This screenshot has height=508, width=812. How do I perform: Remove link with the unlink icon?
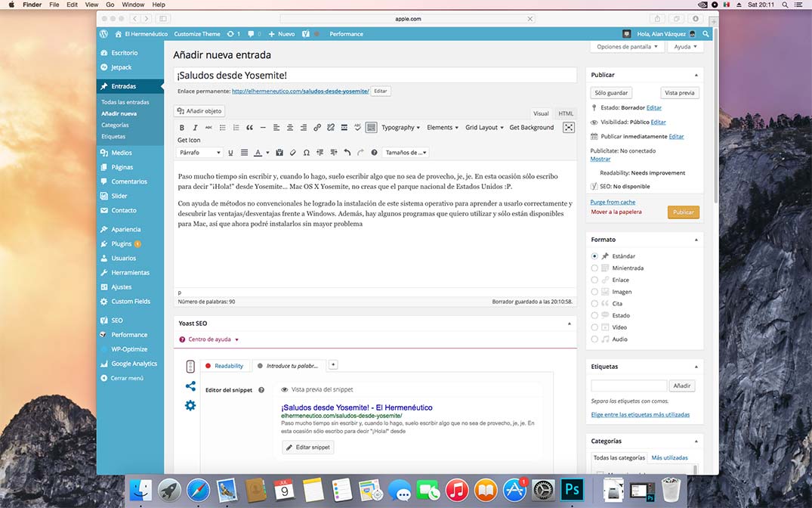(x=330, y=128)
